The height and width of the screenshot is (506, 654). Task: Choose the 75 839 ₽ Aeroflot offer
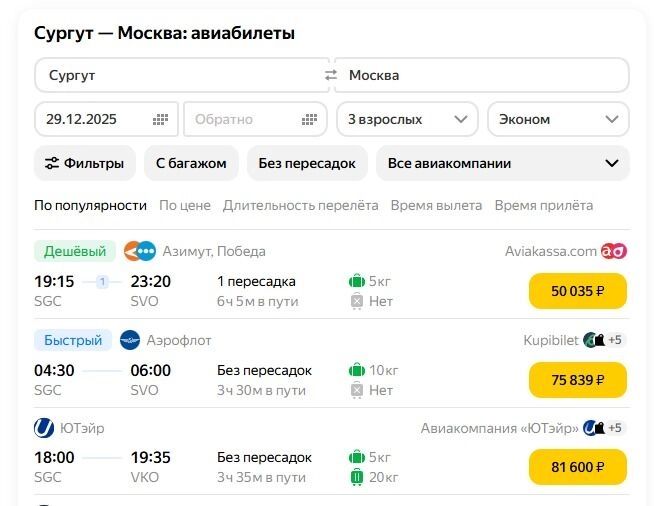[x=577, y=380]
